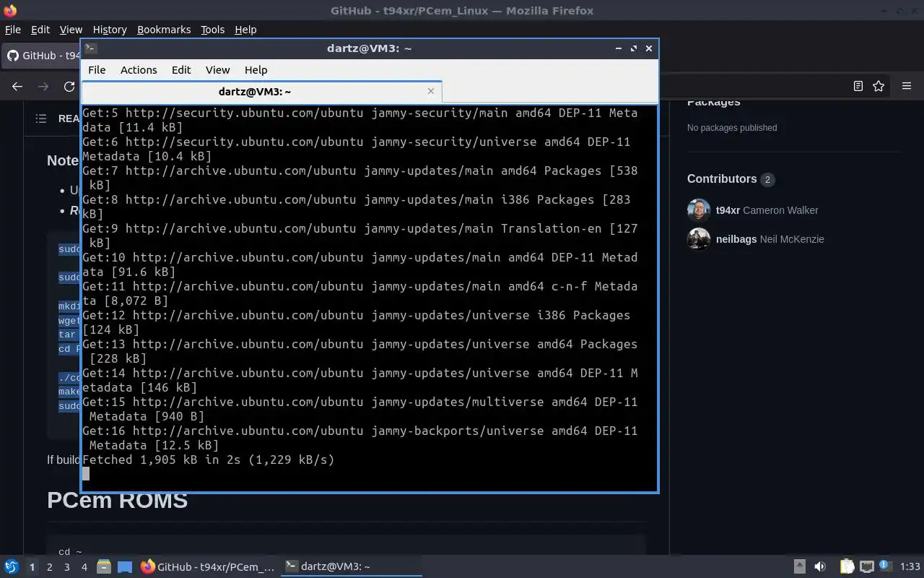The height and width of the screenshot is (578, 924).
Task: Click the terminal window icon in titlebar
Action: (x=90, y=48)
